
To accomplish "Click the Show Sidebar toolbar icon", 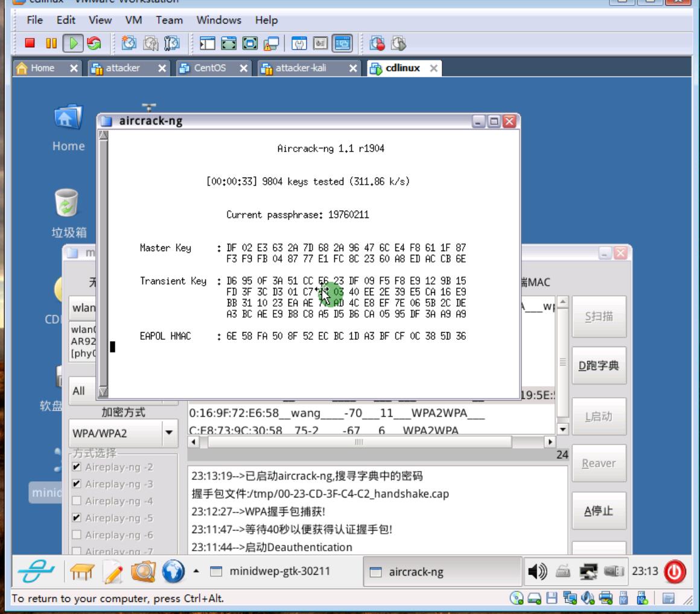I will 207,43.
